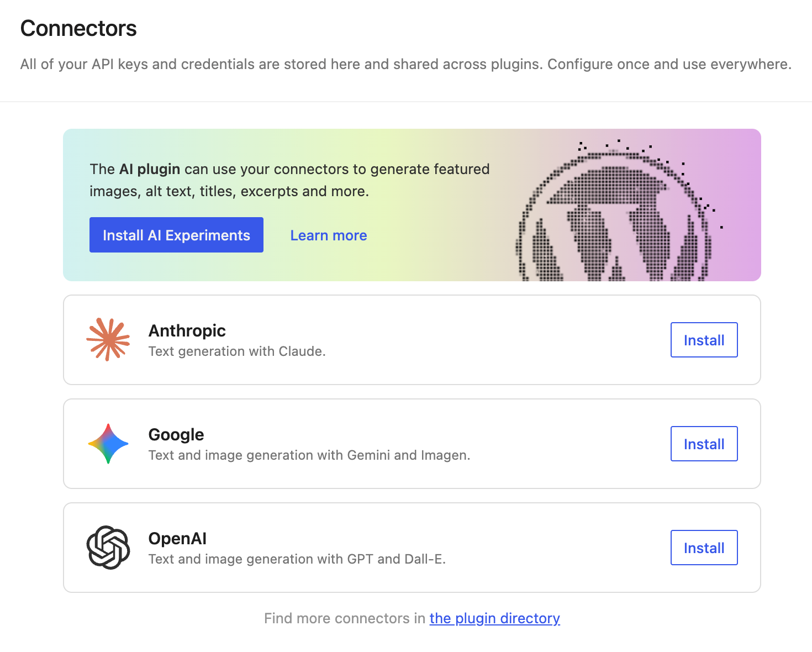Select the Anthropic connector card
The image size is (812, 652).
(x=387, y=340)
